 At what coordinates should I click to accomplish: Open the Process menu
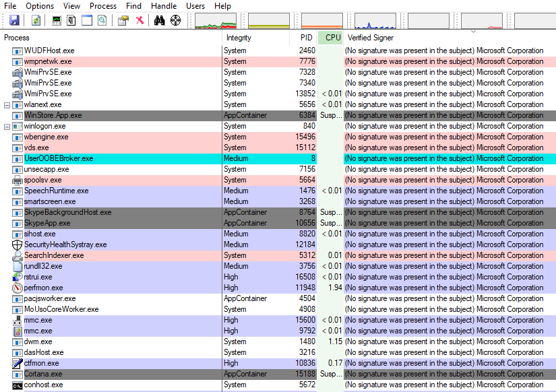click(103, 6)
